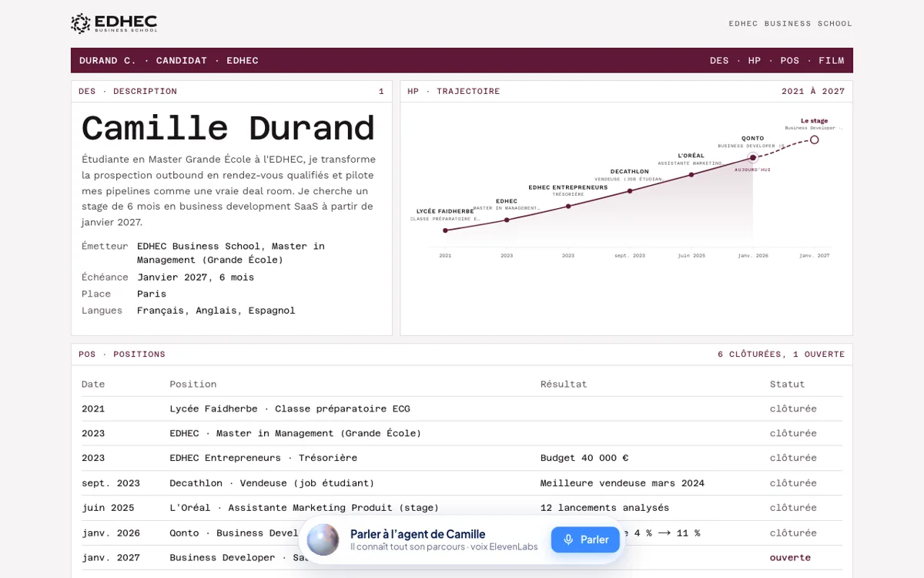Click the open circle for Le stage
Viewport: 924px width, 578px height.
[x=815, y=139]
